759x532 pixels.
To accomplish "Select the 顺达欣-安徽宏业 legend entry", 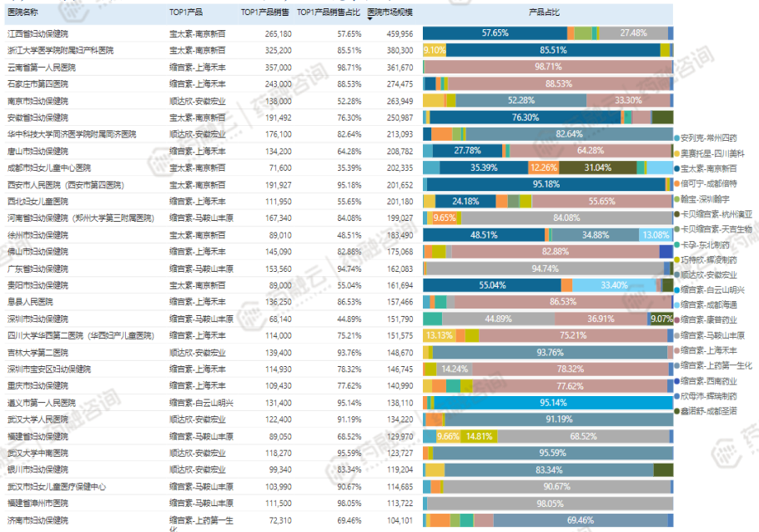I will click(706, 274).
